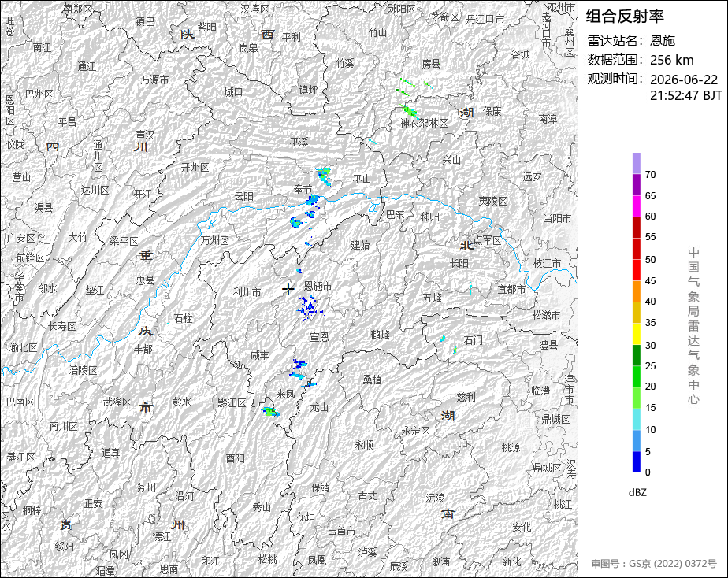The image size is (728, 578).
Task: Click the 黔江区 map label
Action: tap(232, 402)
